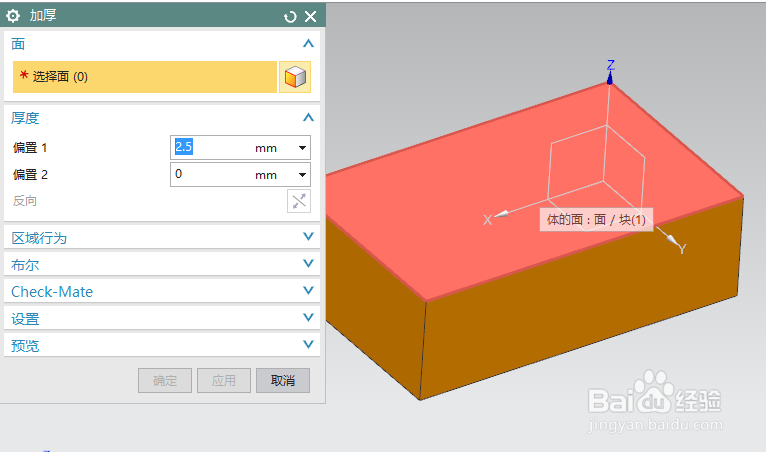Expand the 区域行为 section
Screen dimensions: 766x452
click(x=308, y=237)
